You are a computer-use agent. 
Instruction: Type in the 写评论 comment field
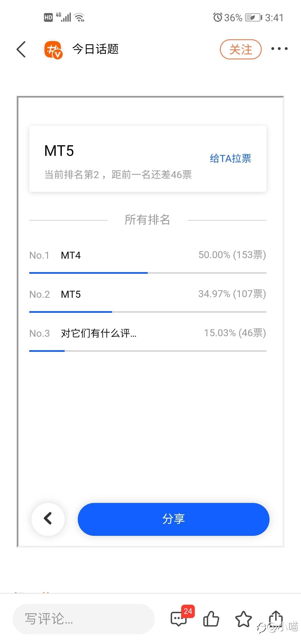click(83, 619)
